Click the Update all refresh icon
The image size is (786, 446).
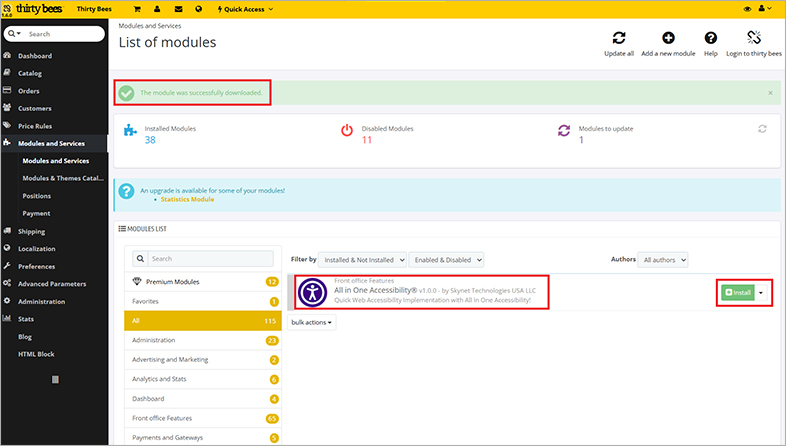point(619,37)
